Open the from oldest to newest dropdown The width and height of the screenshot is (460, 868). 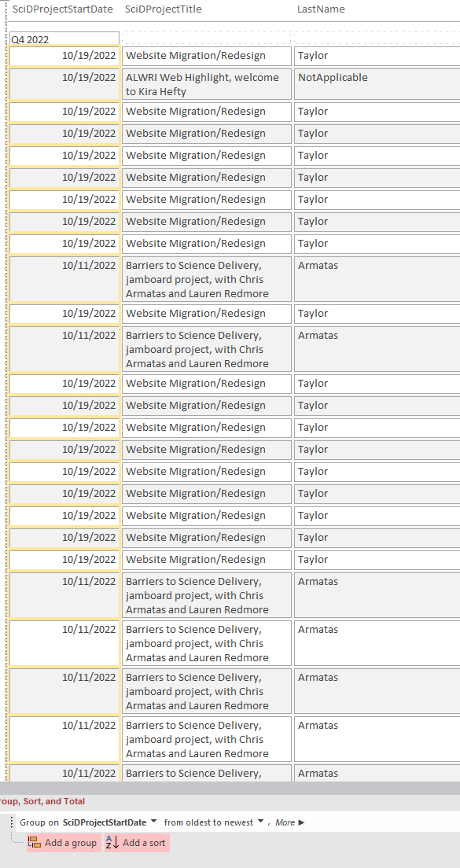click(x=260, y=822)
